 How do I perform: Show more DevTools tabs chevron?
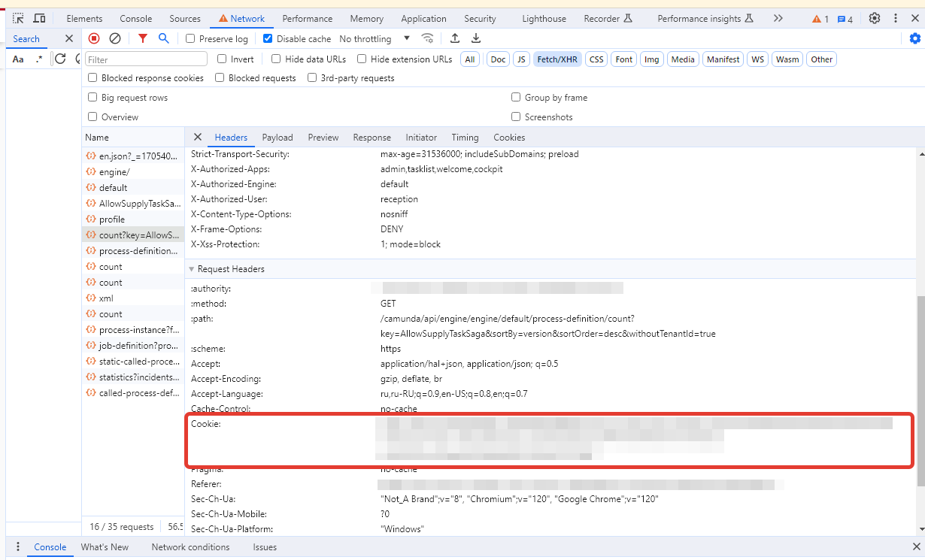[x=778, y=19]
